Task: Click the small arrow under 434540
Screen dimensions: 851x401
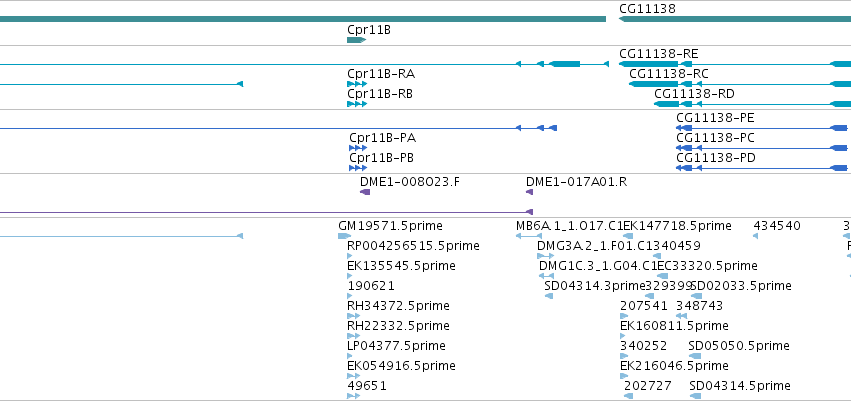Action: [x=755, y=236]
